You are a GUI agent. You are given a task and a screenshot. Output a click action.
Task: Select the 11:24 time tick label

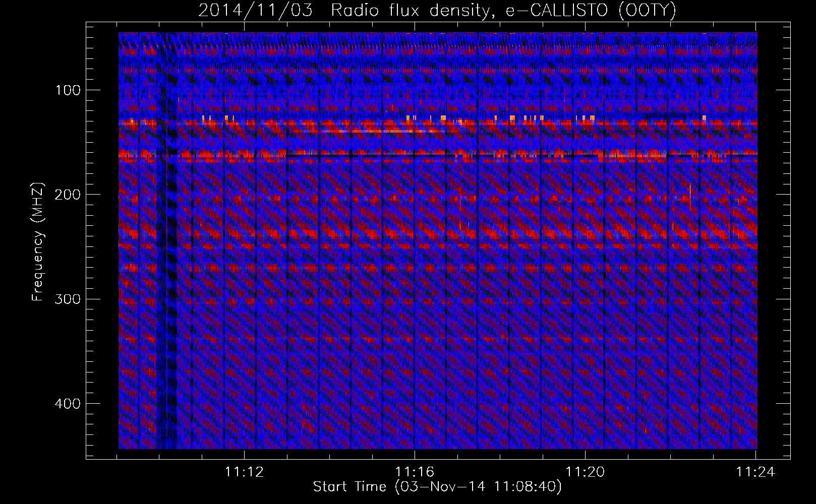point(755,472)
